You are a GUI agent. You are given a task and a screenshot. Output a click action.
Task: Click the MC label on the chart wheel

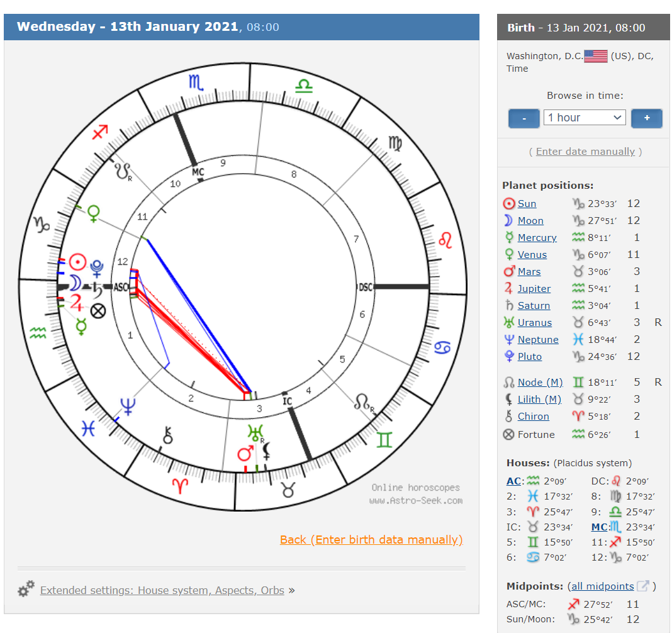(x=198, y=172)
